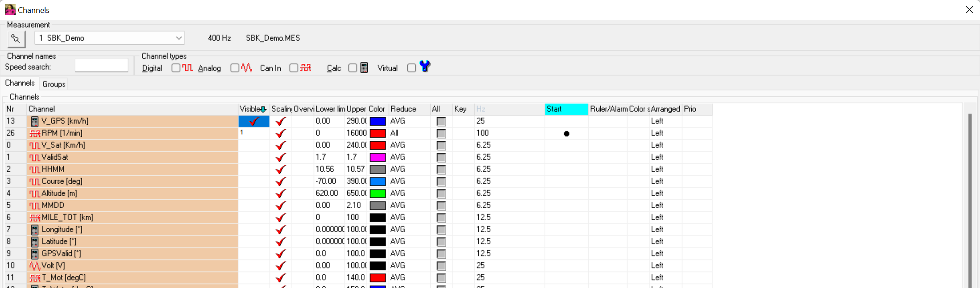Click the measurement link icon button
Image resolution: width=980 pixels, height=288 pixels.
click(x=16, y=39)
